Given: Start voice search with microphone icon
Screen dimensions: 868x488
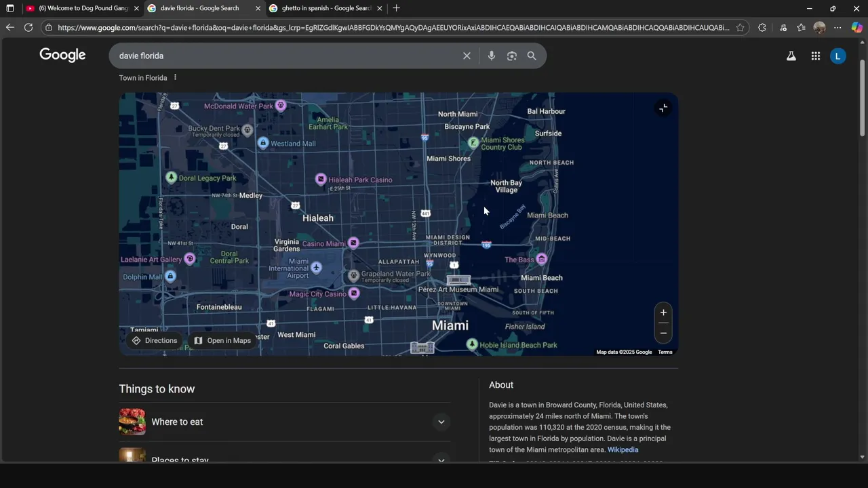Looking at the screenshot, I should coord(492,56).
